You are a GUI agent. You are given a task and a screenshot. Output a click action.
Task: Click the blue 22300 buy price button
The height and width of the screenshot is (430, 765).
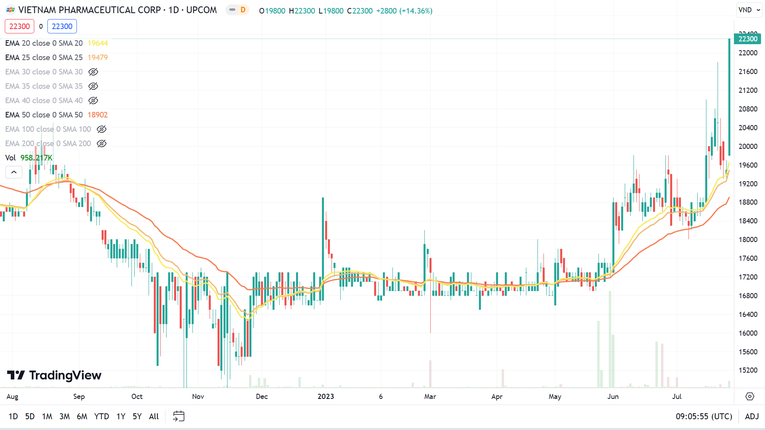click(62, 27)
